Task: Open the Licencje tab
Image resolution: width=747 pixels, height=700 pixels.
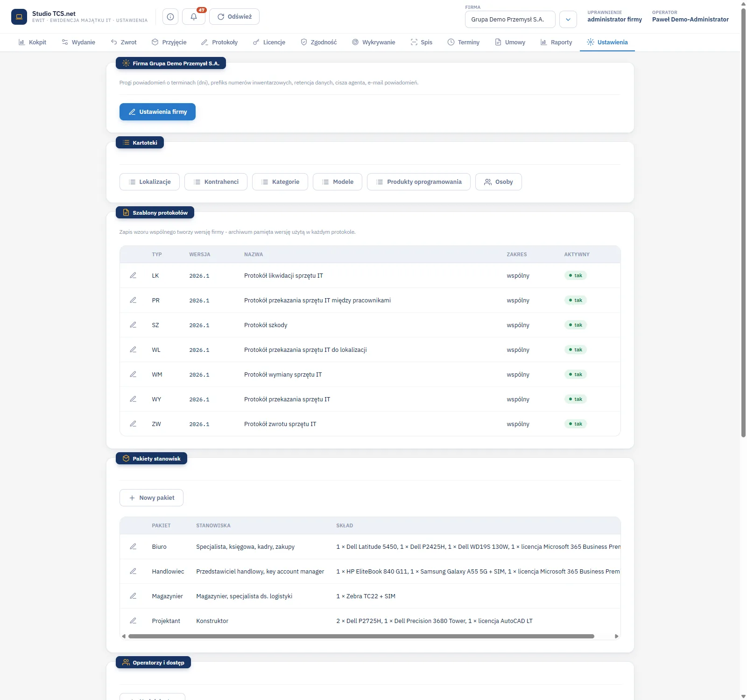Action: 269,42
